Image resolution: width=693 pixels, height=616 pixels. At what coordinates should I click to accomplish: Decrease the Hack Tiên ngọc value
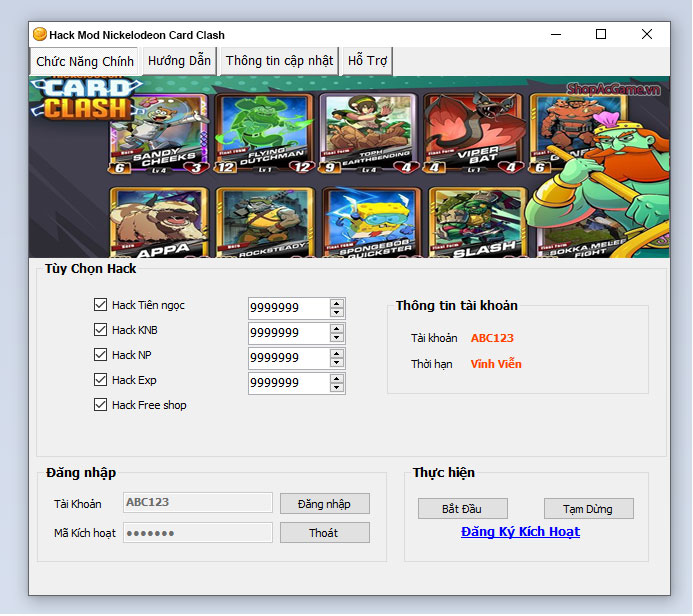click(x=337, y=312)
